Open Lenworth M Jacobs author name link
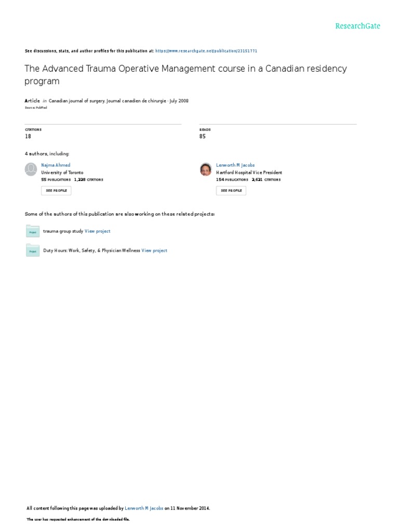Viewport: 399px width, 532px height. tap(236, 165)
